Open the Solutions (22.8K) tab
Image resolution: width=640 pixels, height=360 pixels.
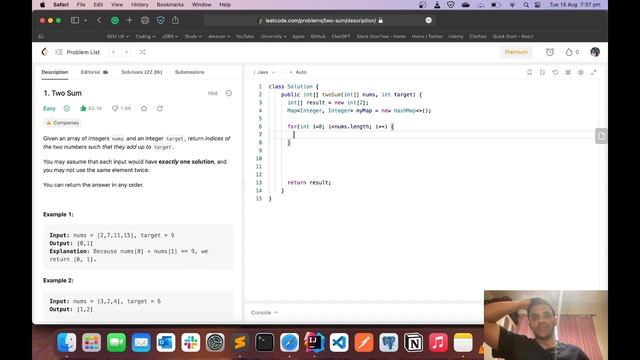tap(142, 72)
